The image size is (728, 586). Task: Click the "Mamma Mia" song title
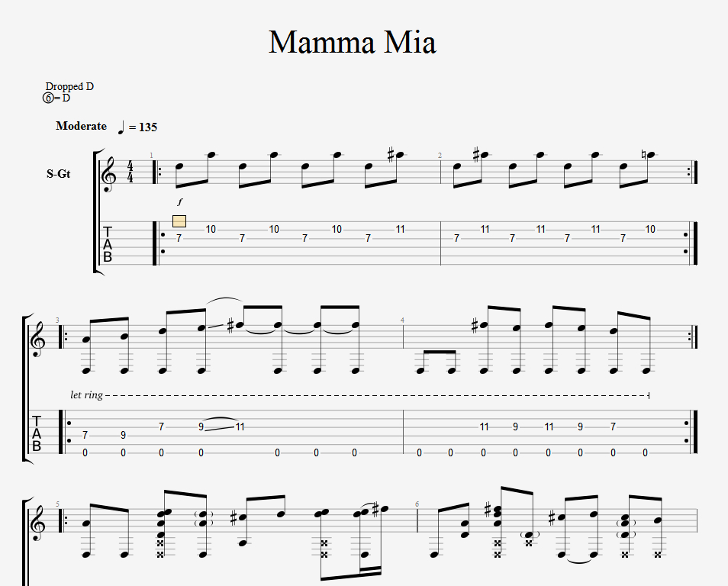(352, 43)
